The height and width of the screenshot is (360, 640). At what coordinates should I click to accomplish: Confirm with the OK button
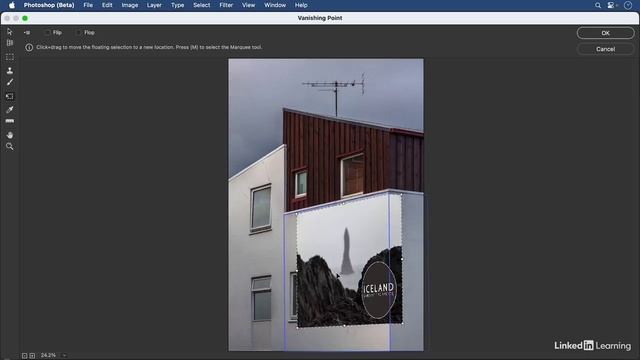tap(605, 33)
